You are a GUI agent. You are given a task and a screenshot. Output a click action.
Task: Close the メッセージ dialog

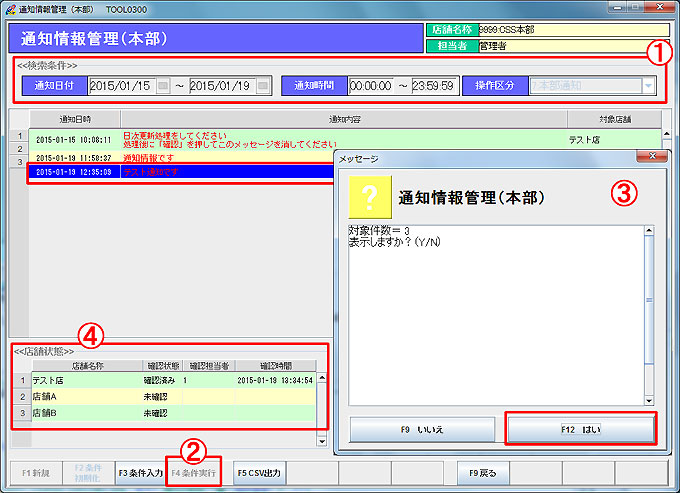pyautogui.click(x=652, y=158)
